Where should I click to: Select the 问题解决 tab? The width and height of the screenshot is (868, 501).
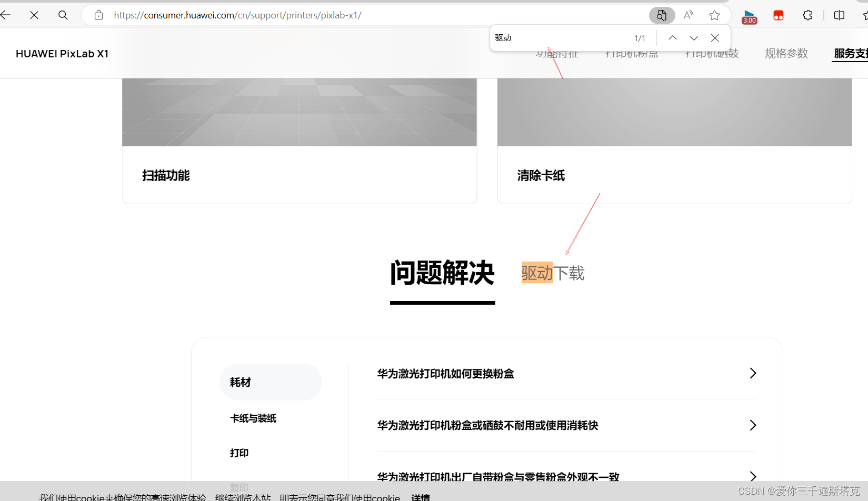pos(442,273)
